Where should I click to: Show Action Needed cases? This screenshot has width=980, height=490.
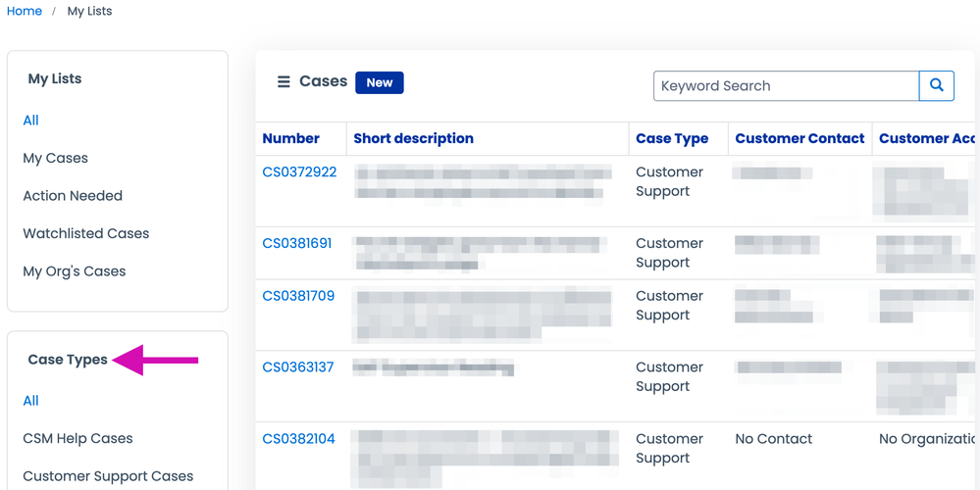coord(73,195)
